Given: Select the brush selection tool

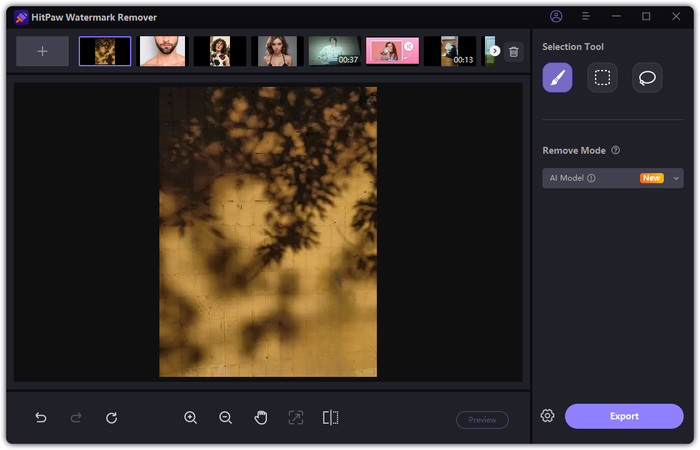Looking at the screenshot, I should coord(557,78).
